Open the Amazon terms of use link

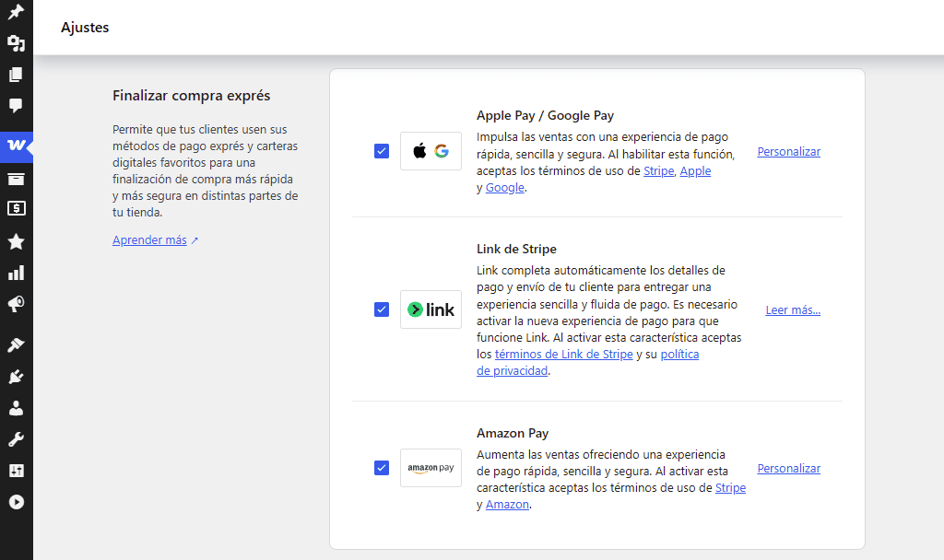507,505
